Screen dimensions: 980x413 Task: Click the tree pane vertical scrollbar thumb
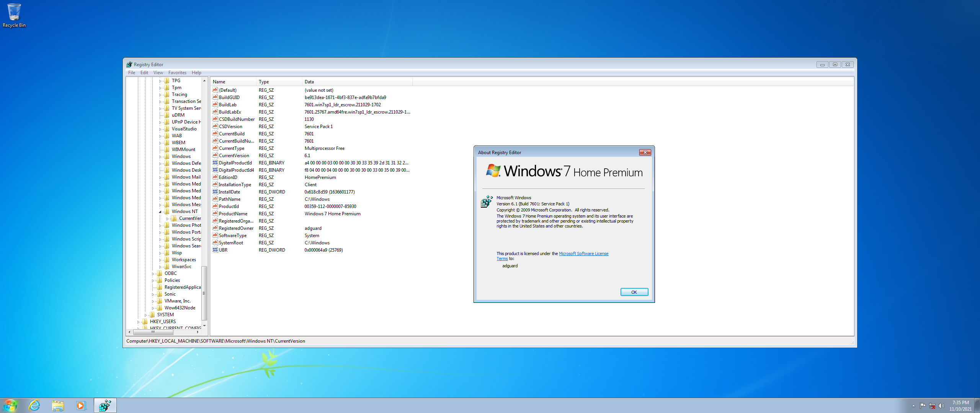click(x=204, y=293)
